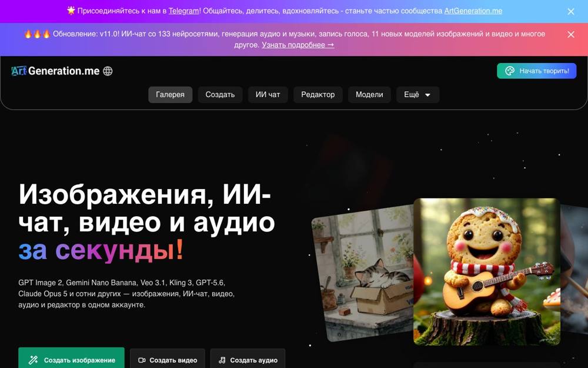Click the 'Начать творить!' button
The image size is (588, 368).
coord(536,71)
